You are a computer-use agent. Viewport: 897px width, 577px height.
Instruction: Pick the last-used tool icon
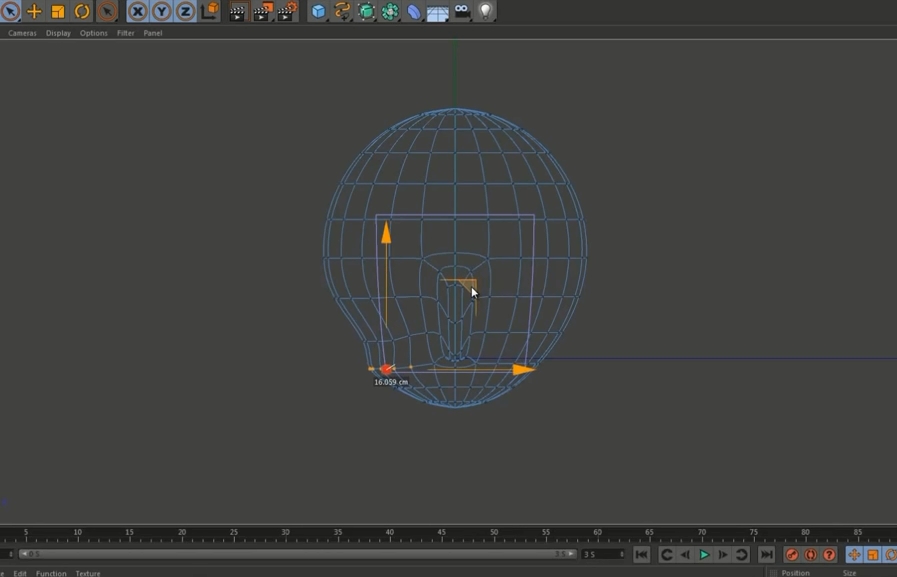click(107, 11)
